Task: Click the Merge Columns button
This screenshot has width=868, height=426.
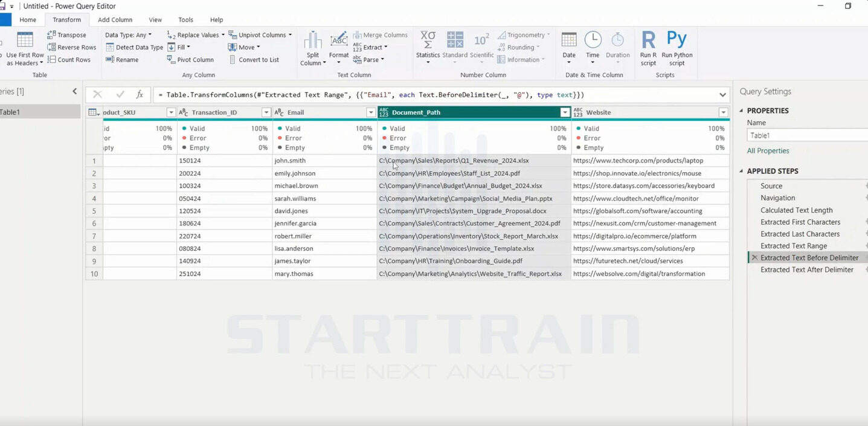Action: coord(380,35)
